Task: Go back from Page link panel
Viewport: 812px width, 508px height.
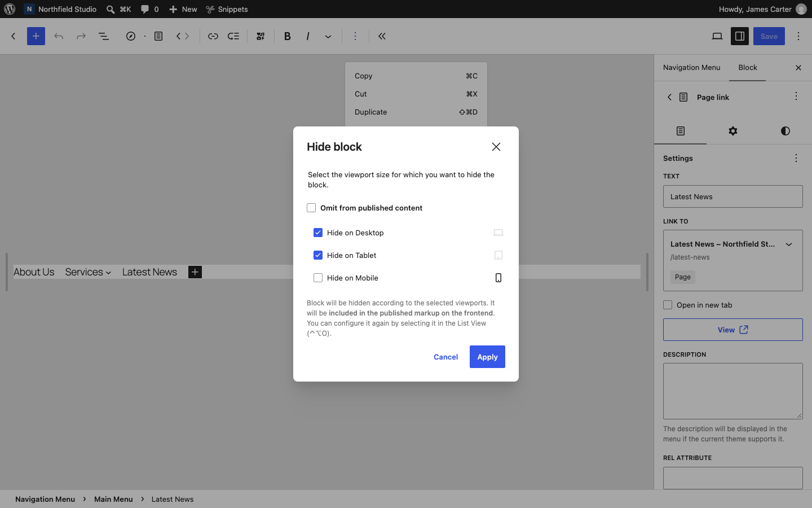Action: [669, 97]
